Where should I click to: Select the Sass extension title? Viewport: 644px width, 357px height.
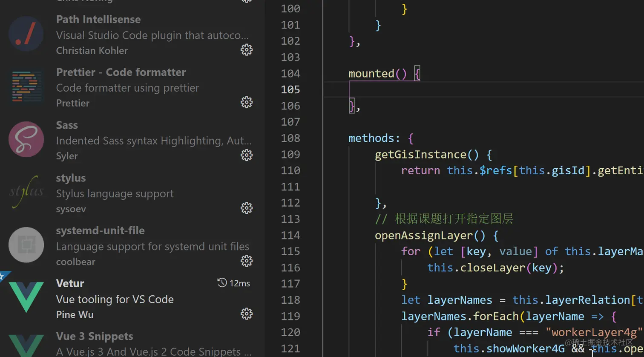[x=67, y=125]
